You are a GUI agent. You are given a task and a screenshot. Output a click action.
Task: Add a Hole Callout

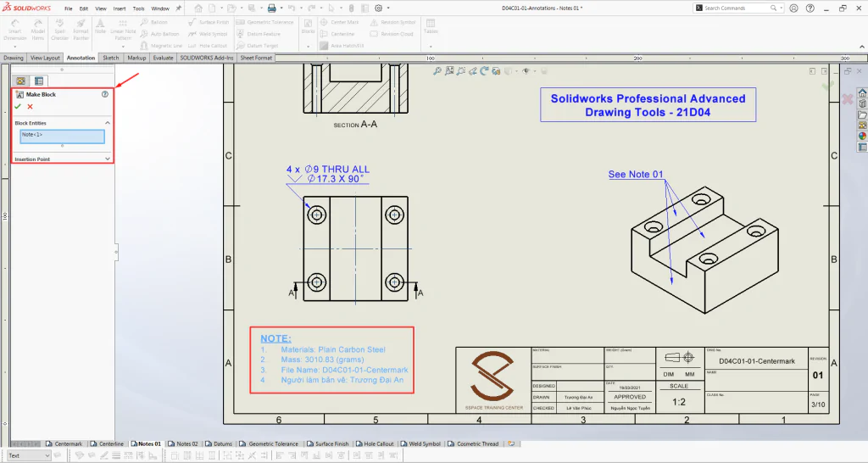click(208, 46)
